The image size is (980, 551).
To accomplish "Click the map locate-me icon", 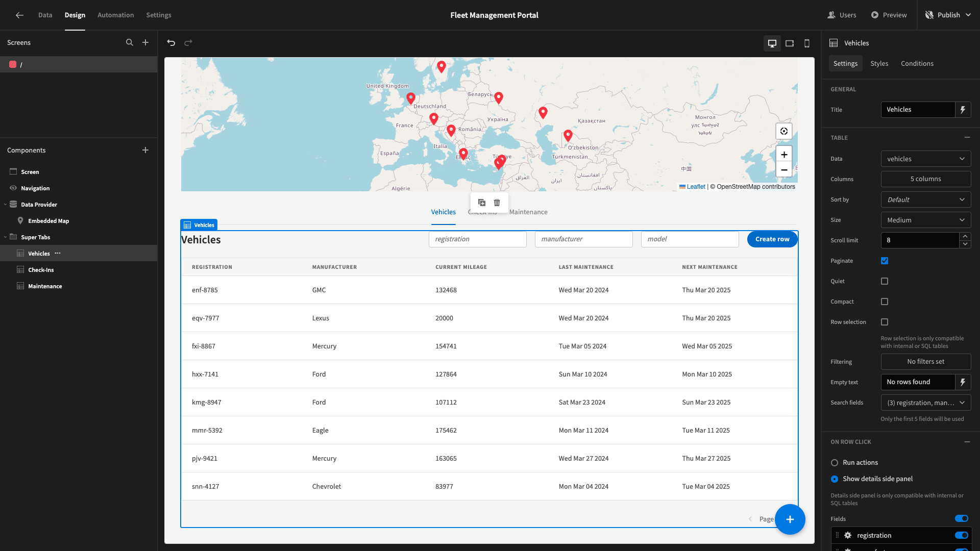I will (x=784, y=131).
